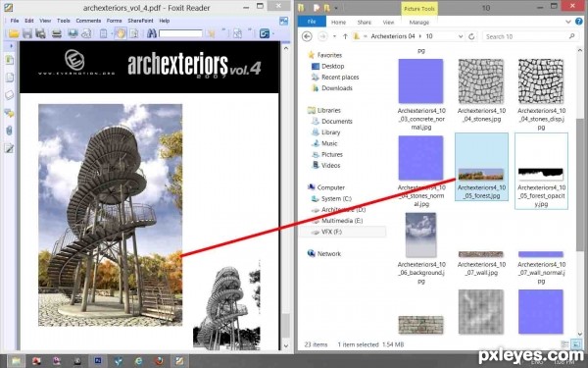Open the Foxit Forms menu
Image resolution: width=588 pixels, height=368 pixels.
click(x=114, y=21)
